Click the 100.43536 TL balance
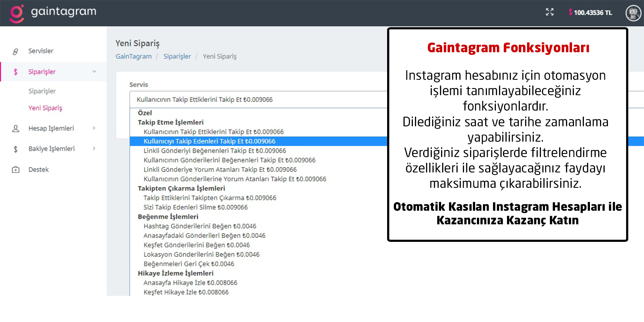The image size is (644, 322). point(593,13)
